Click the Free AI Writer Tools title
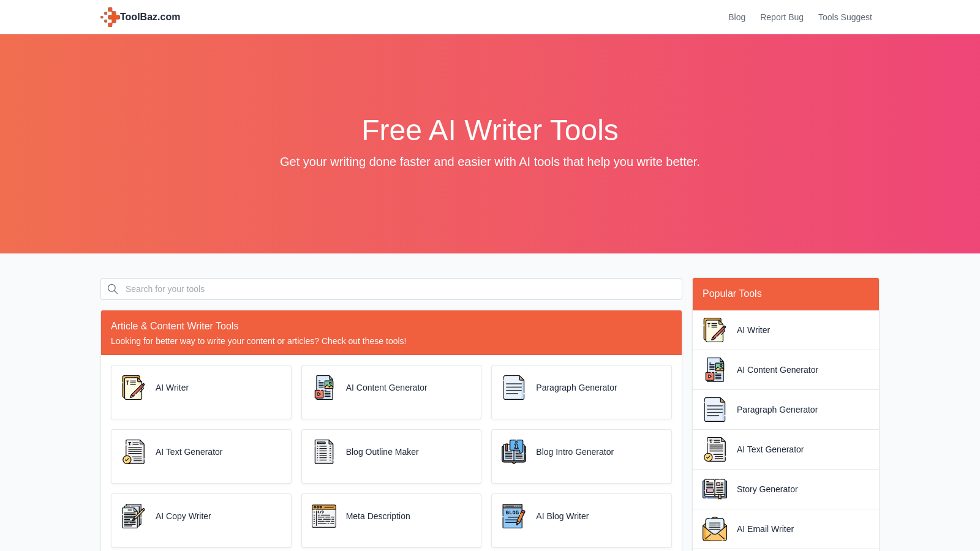980x551 pixels. point(490,130)
